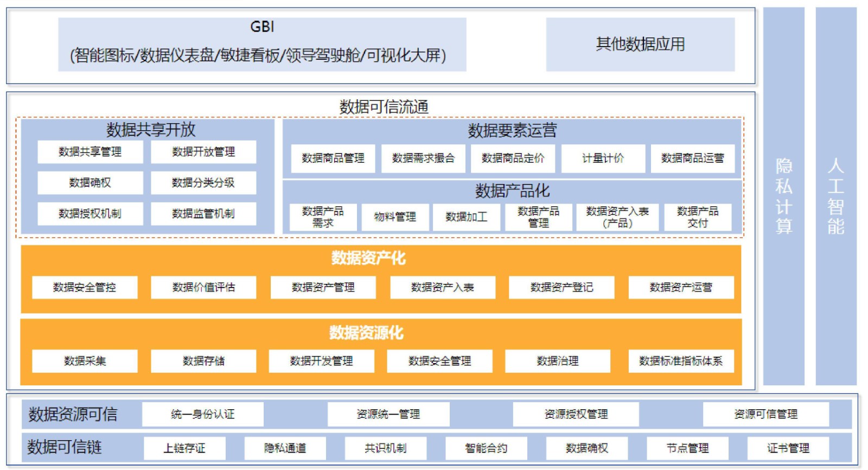
Task: Open the 资源授权管理 box
Action: [x=576, y=415]
